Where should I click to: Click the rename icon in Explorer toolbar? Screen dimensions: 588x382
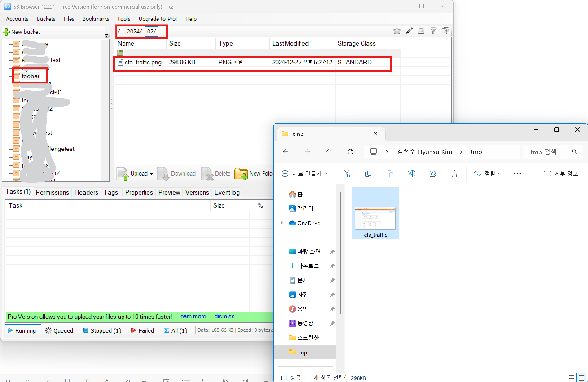411,174
